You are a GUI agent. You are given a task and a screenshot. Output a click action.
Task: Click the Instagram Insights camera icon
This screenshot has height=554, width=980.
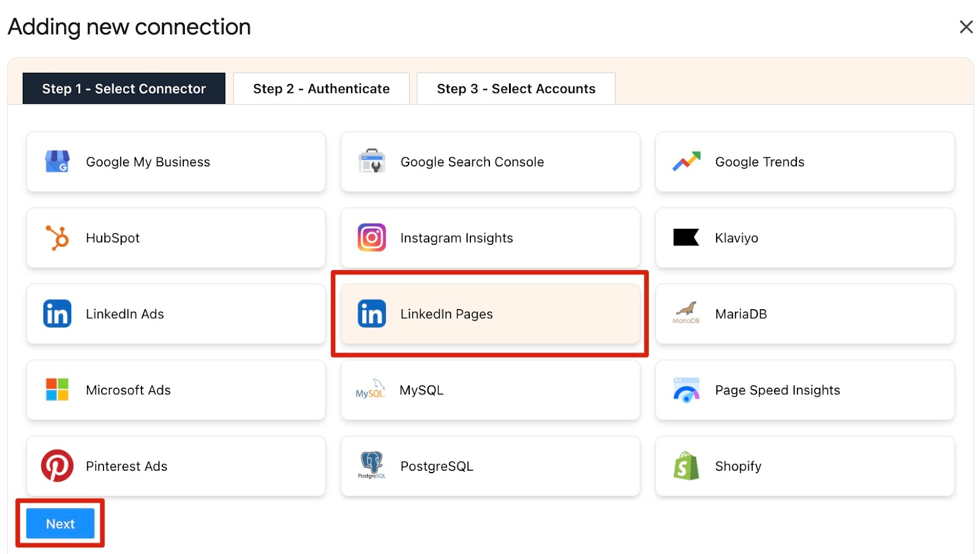(371, 238)
